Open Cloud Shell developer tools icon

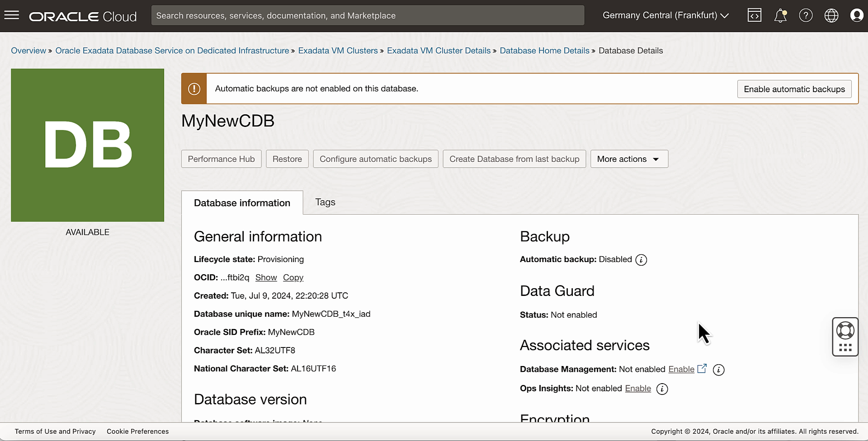coord(754,15)
